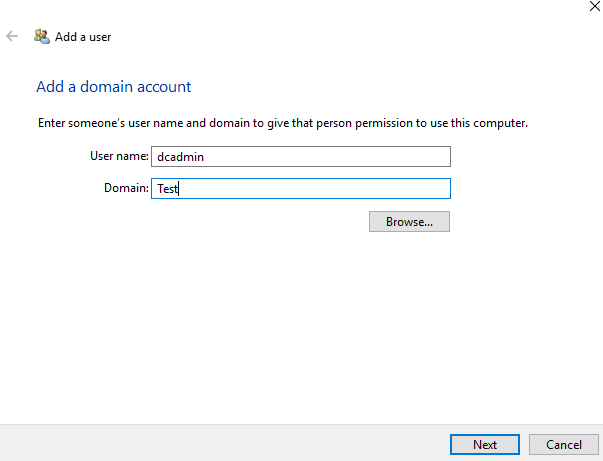Click the 'User name:' label
This screenshot has height=461, width=603.
coord(118,156)
